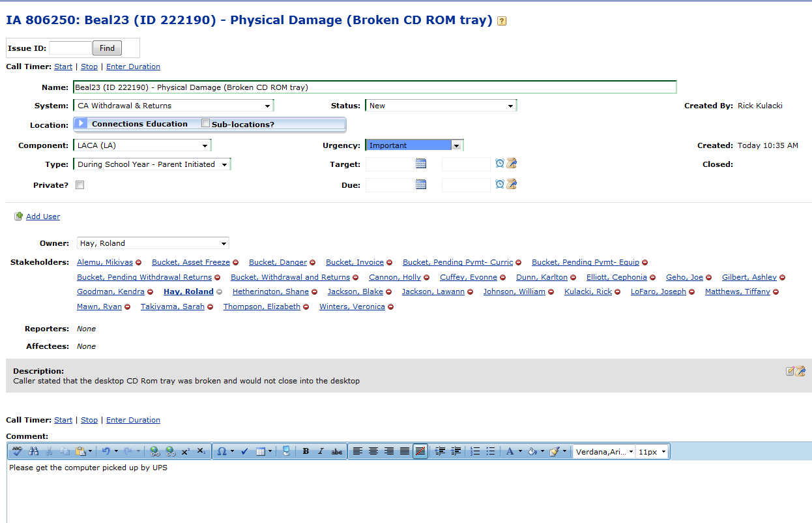Check the Private checkbox

[80, 185]
